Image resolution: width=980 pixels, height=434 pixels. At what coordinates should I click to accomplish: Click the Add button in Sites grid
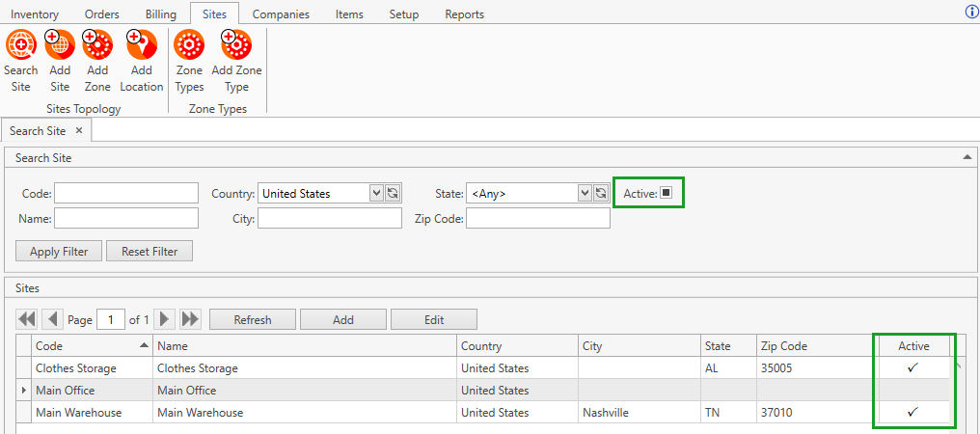pos(343,319)
